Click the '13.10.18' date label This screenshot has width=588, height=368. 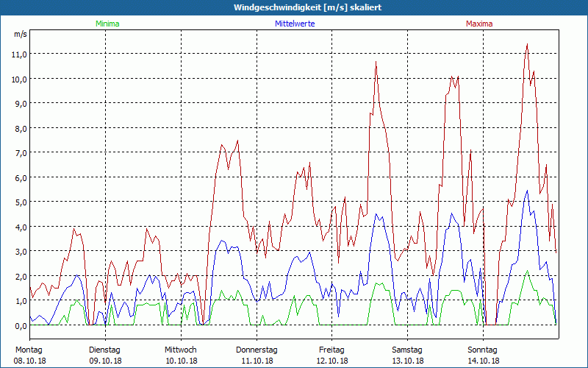[408, 361]
